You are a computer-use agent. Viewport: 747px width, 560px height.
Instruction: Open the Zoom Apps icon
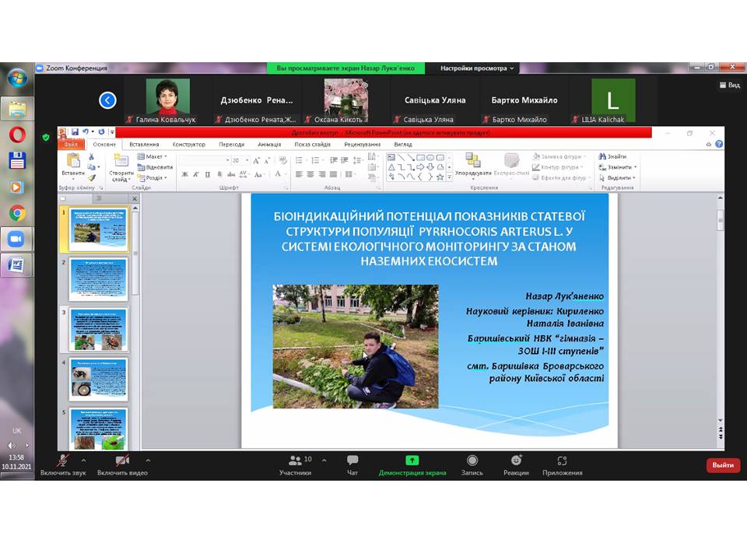point(562,460)
